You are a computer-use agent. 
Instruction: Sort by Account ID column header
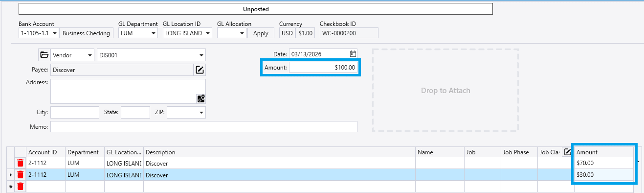[45, 152]
